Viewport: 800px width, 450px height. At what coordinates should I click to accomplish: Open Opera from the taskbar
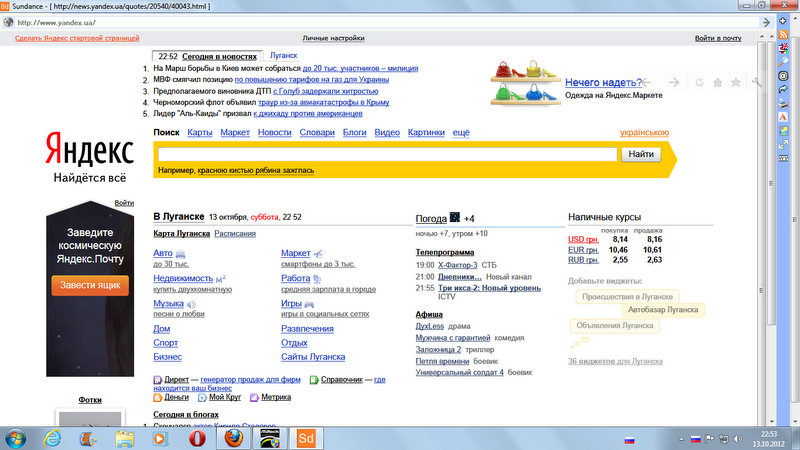[197, 438]
